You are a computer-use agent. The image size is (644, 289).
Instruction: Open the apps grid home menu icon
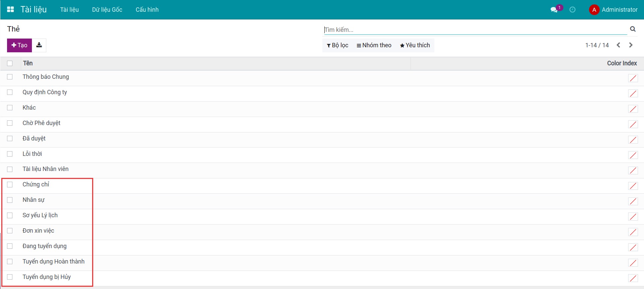(x=10, y=9)
